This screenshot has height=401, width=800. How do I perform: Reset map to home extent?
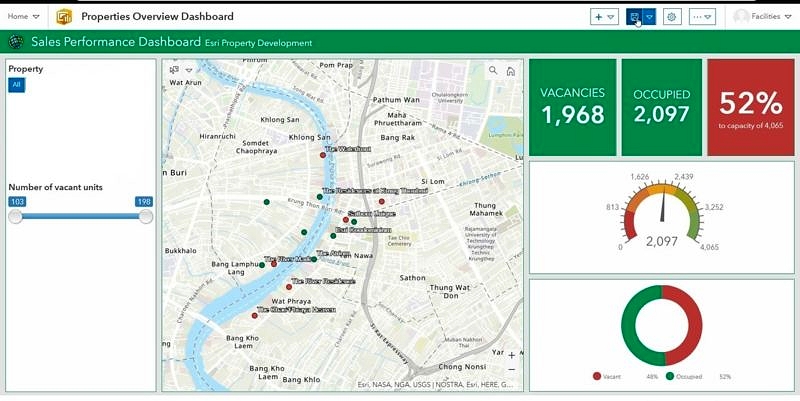coord(510,71)
